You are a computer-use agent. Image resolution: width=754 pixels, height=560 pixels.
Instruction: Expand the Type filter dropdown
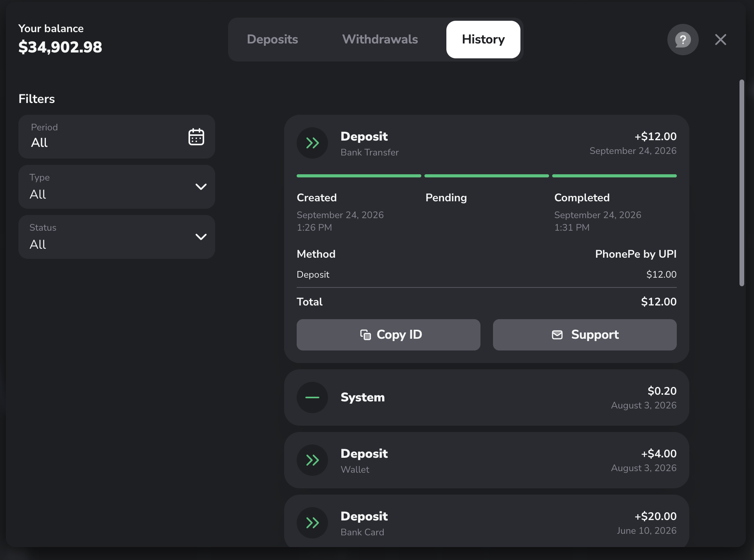pos(117,187)
